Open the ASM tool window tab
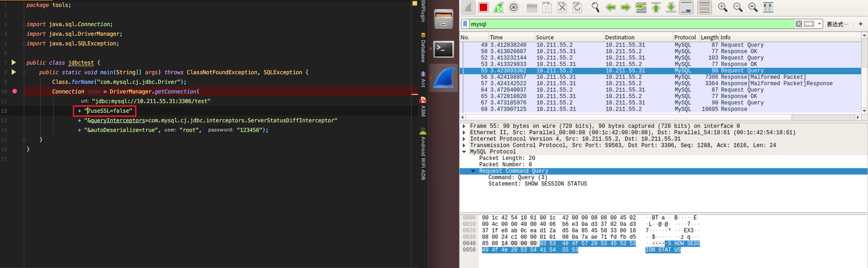This screenshot has height=268, width=868. [x=423, y=107]
